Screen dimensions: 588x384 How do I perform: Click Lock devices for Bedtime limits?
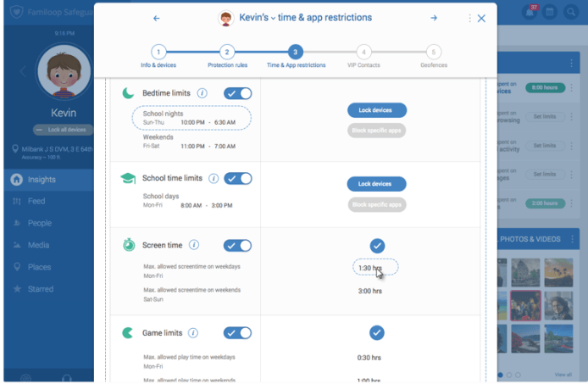[x=377, y=110]
